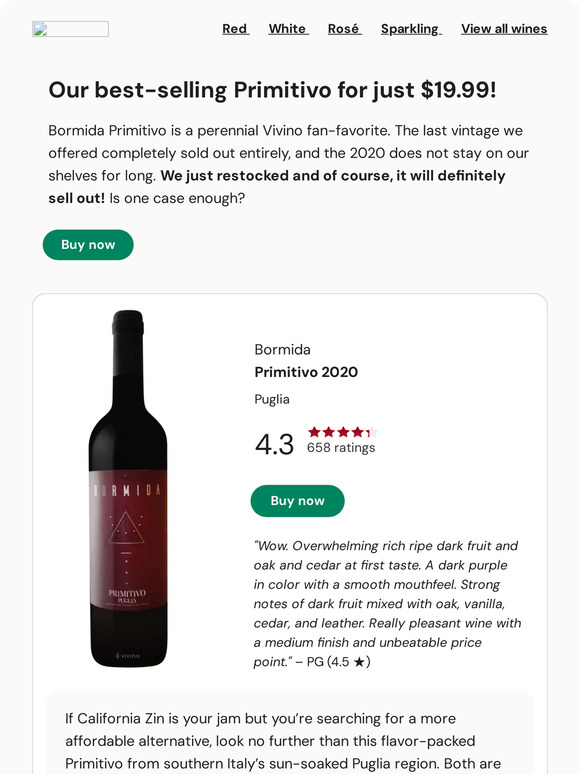Screen dimensions: 580x774
Task: Click the 658 ratings text
Action: 341,448
